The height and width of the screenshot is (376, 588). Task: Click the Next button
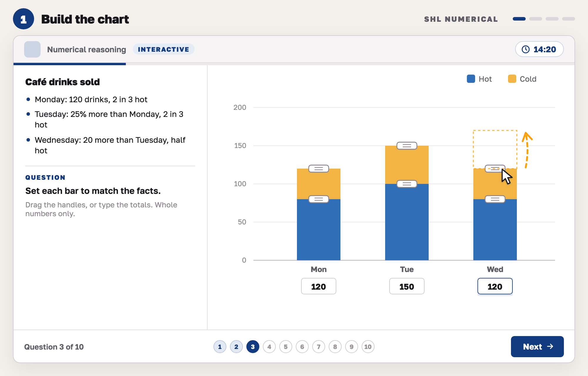[x=537, y=347]
